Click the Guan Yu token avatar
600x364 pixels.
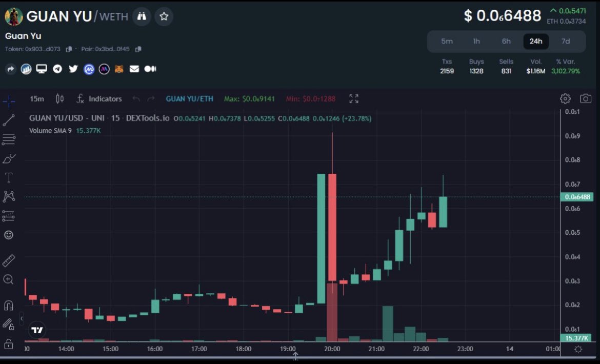tap(13, 16)
